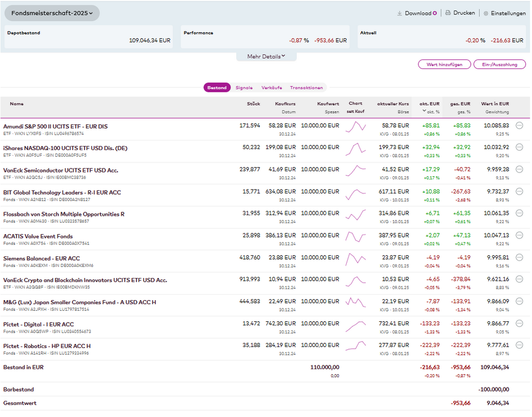The height and width of the screenshot is (417, 532).
Task: Click the Download icon in the header
Action: [x=400, y=13]
